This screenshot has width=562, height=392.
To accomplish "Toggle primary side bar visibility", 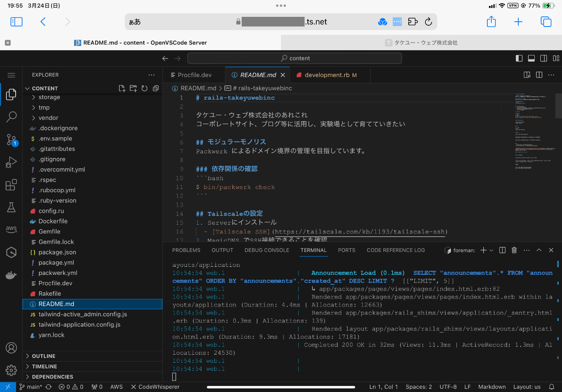I will click(519, 58).
